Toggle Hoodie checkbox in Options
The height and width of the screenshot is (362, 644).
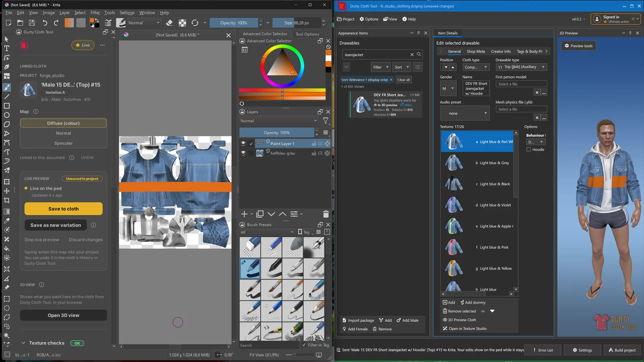pyautogui.click(x=528, y=150)
